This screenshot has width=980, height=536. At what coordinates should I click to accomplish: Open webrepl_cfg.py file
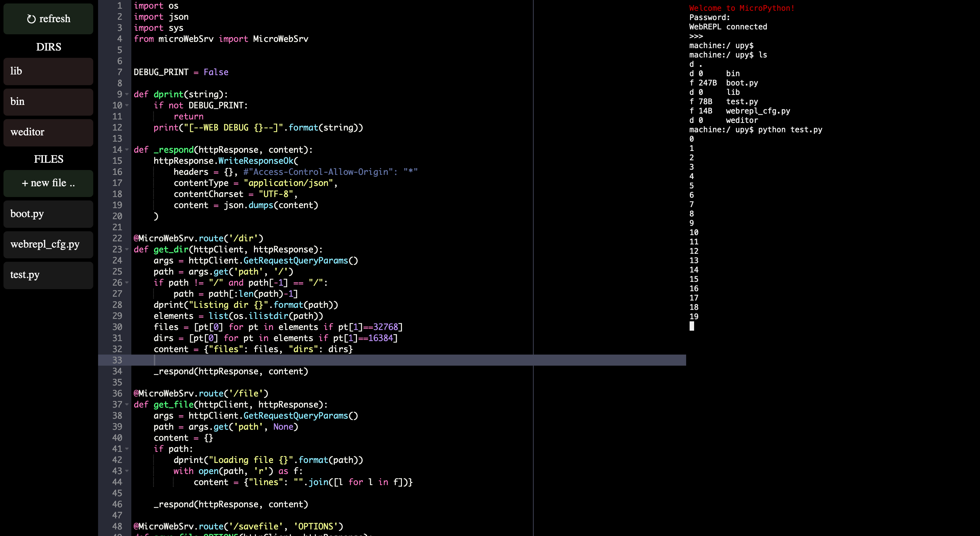[x=48, y=244]
